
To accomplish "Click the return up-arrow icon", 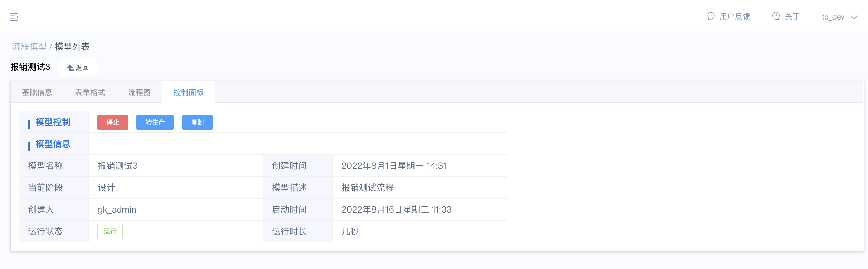I will (x=70, y=68).
